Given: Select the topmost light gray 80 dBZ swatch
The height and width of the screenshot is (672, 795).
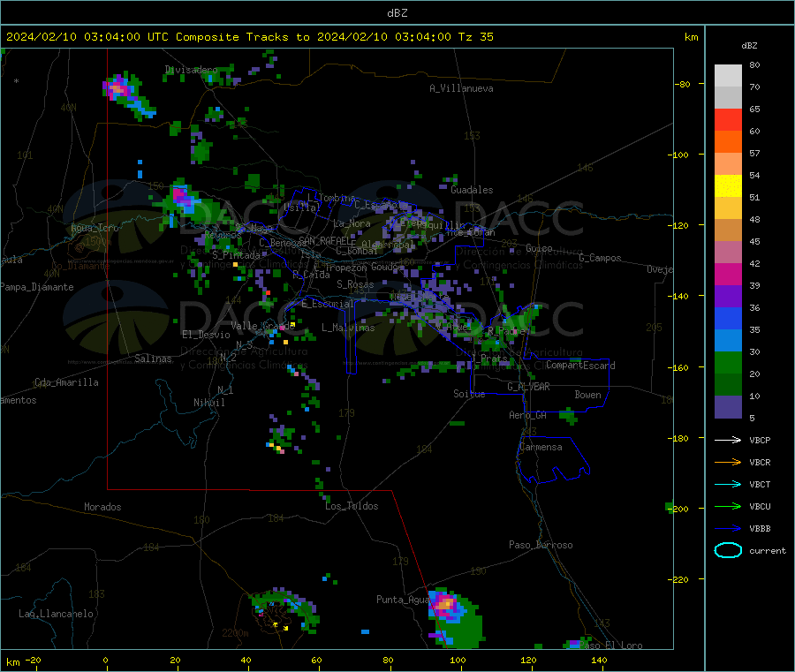Looking at the screenshot, I should pyautogui.click(x=728, y=76).
